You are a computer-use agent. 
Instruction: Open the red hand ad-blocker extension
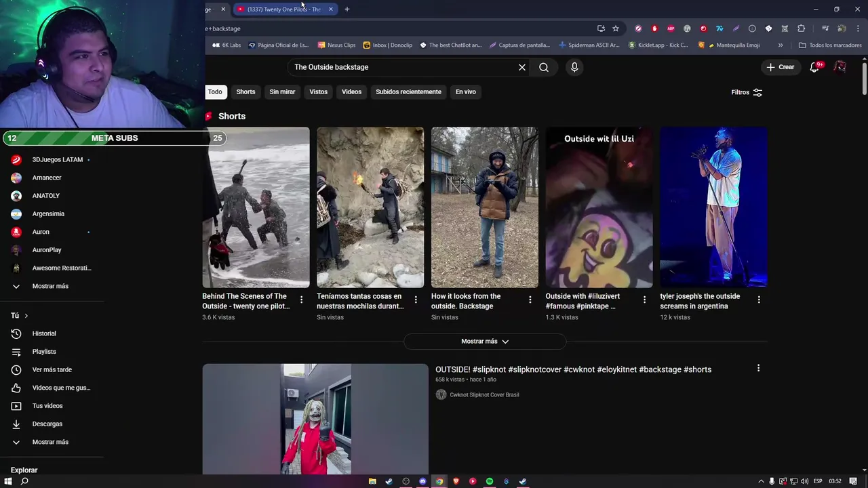[654, 28]
